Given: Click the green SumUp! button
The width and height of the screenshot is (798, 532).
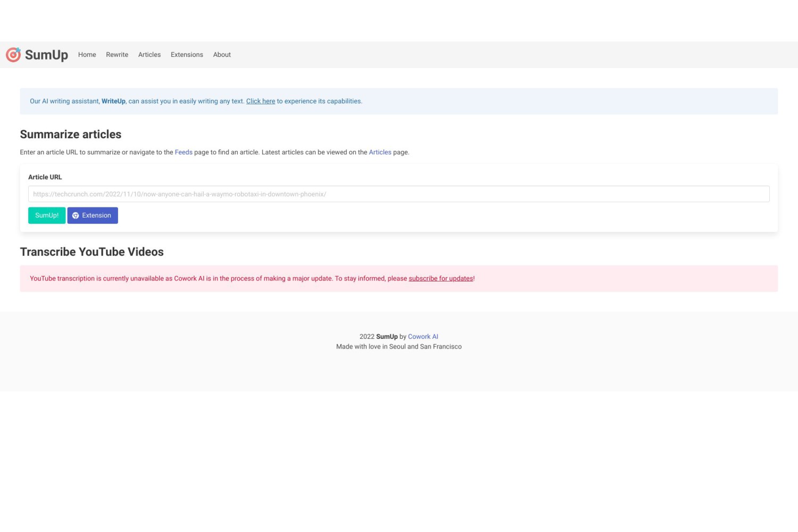Looking at the screenshot, I should [x=47, y=215].
